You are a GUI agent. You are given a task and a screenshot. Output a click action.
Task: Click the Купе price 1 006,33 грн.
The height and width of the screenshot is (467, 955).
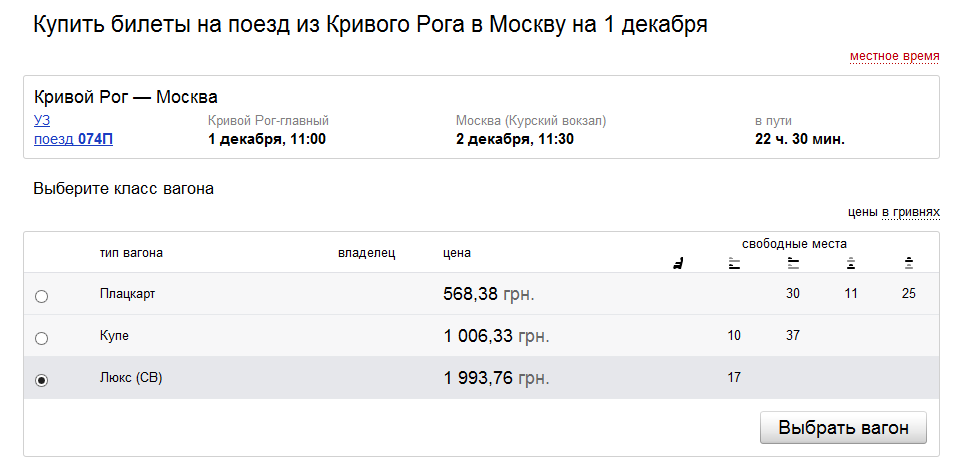[x=496, y=336]
